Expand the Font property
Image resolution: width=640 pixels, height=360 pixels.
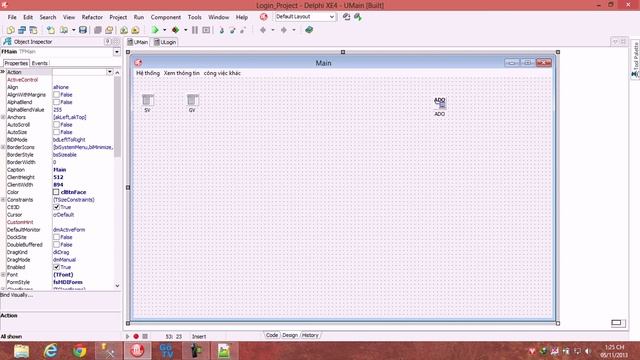(x=3, y=275)
